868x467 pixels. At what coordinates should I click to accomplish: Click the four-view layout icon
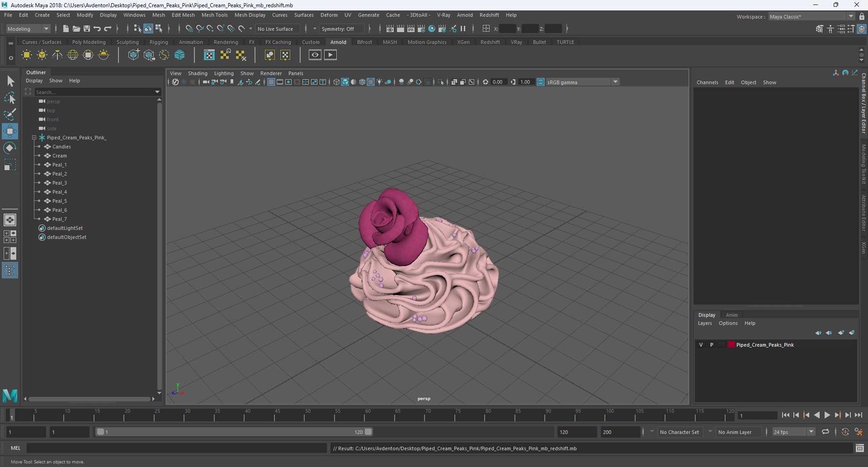click(10, 237)
